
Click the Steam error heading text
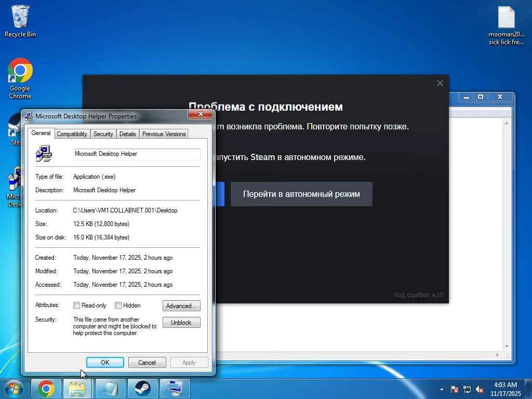265,107
